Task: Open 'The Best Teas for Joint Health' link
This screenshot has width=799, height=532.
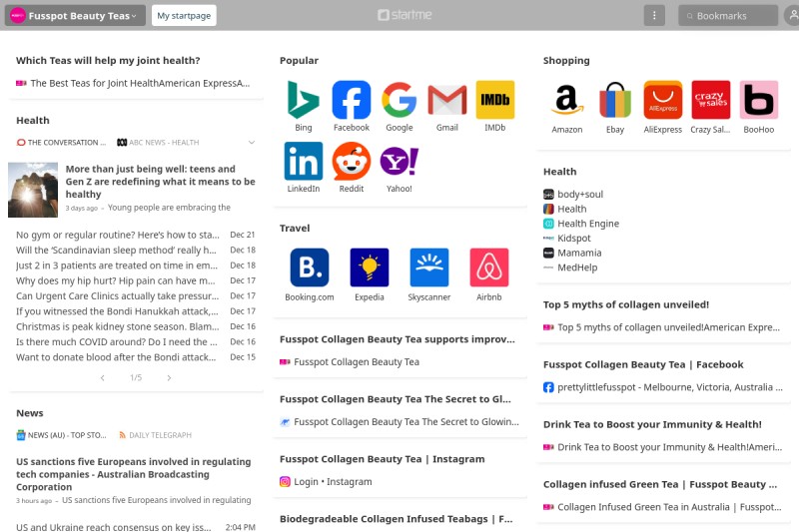Action: coord(140,83)
